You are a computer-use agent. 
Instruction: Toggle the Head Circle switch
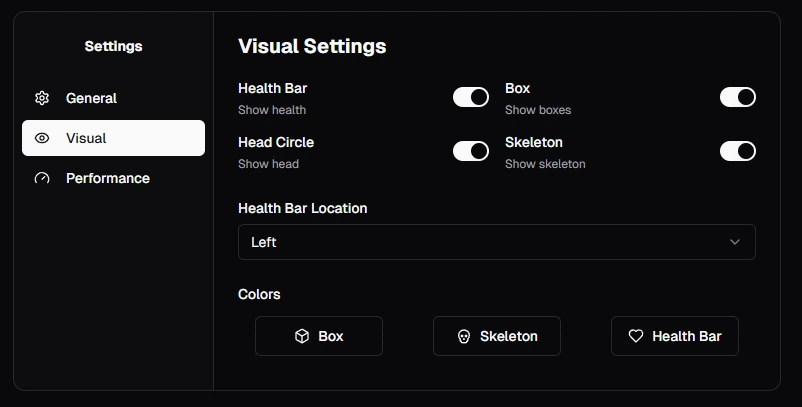471,151
